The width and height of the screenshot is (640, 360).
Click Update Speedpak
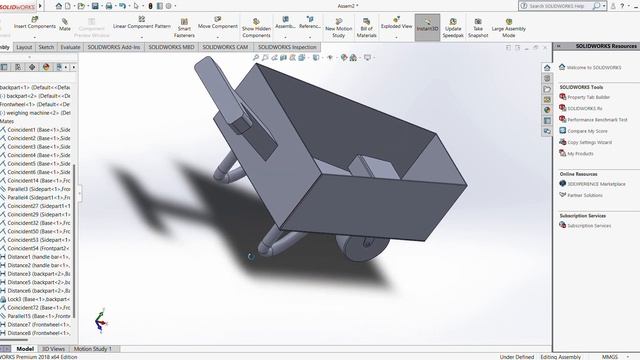pyautogui.click(x=453, y=28)
